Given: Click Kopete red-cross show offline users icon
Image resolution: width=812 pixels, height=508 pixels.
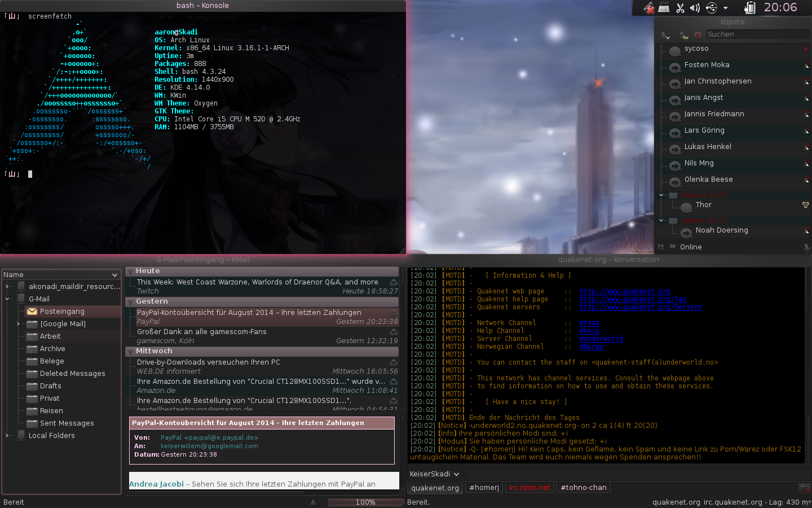Looking at the screenshot, I should (x=698, y=35).
